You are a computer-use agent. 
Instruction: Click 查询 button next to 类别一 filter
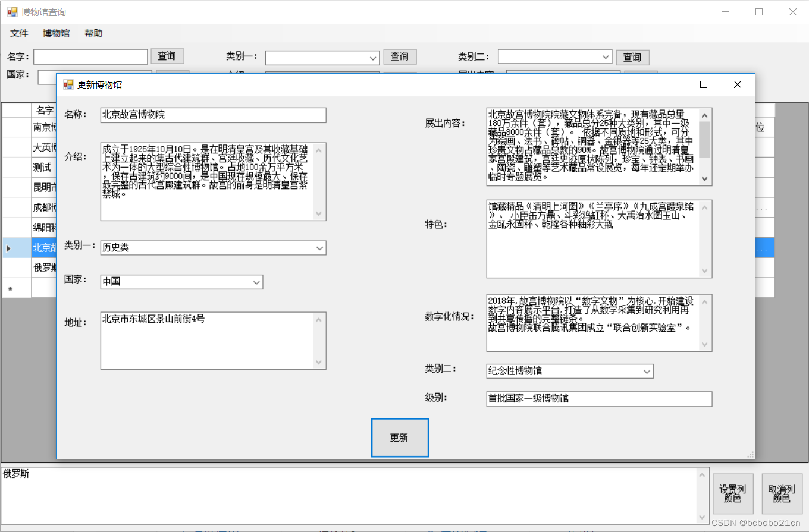(x=400, y=57)
